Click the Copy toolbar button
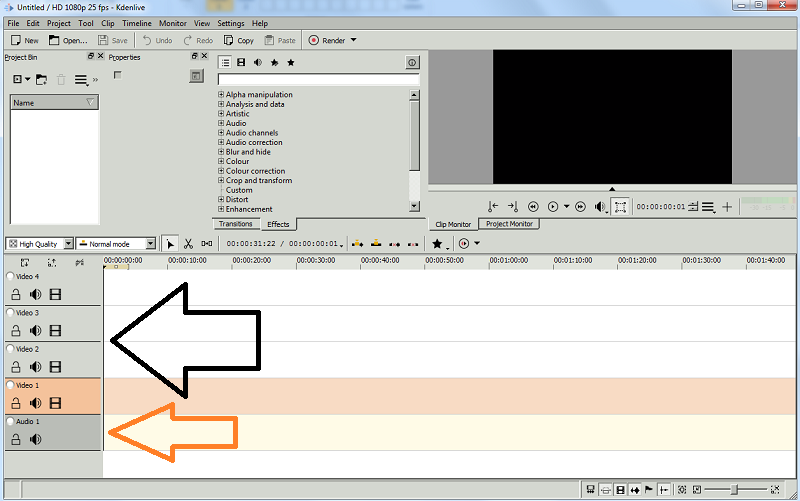Viewport: 800px width, 501px height. 239,40
